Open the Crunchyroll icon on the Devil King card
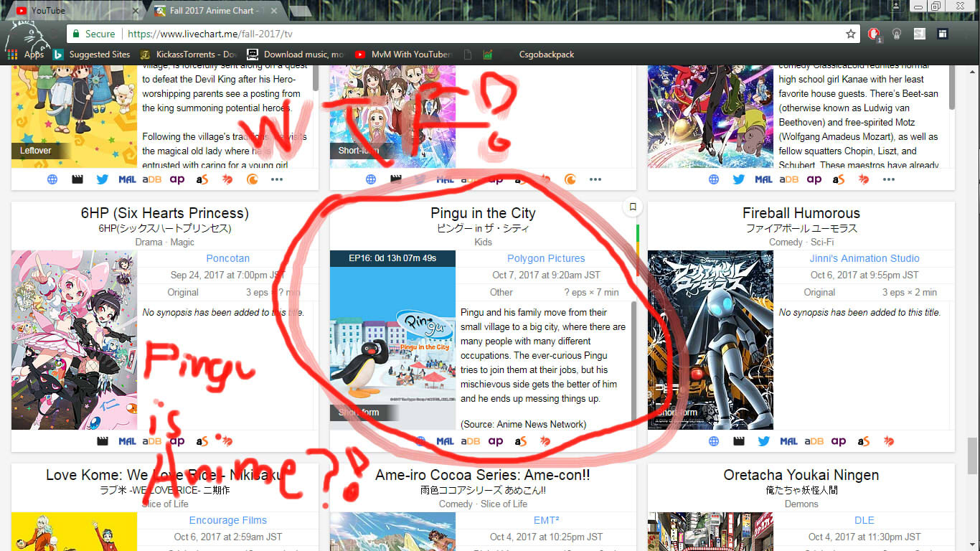The height and width of the screenshot is (551, 980). (x=252, y=179)
